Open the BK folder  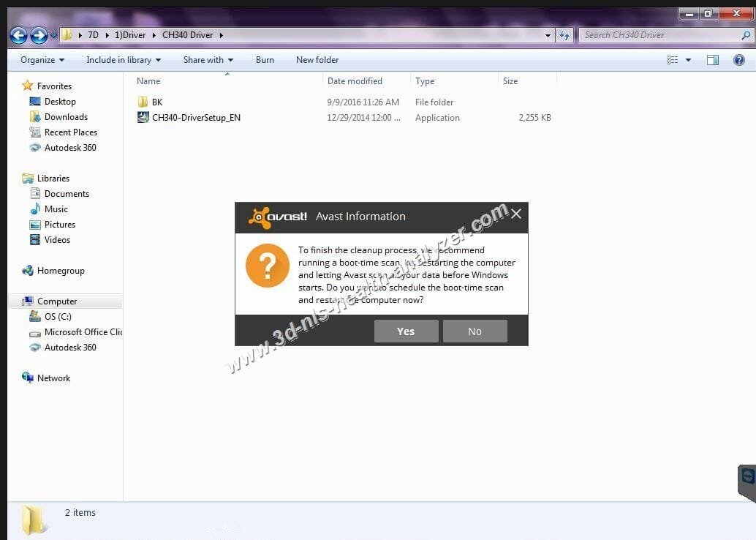[x=156, y=102]
